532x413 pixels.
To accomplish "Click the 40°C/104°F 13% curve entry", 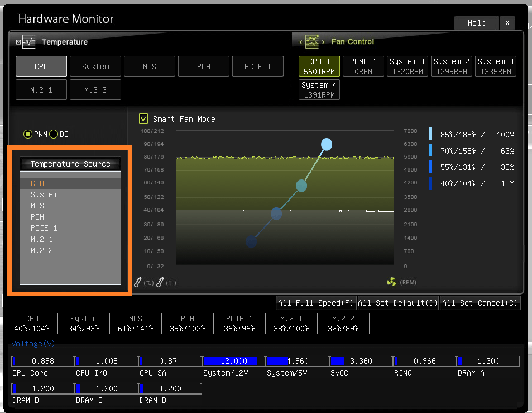I will 472,183.
